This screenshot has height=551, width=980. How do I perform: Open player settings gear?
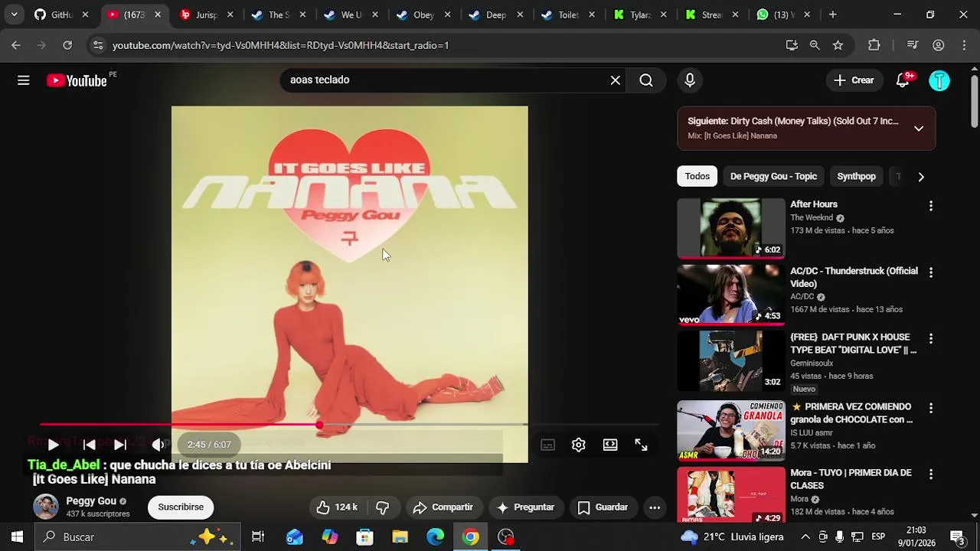[579, 445]
